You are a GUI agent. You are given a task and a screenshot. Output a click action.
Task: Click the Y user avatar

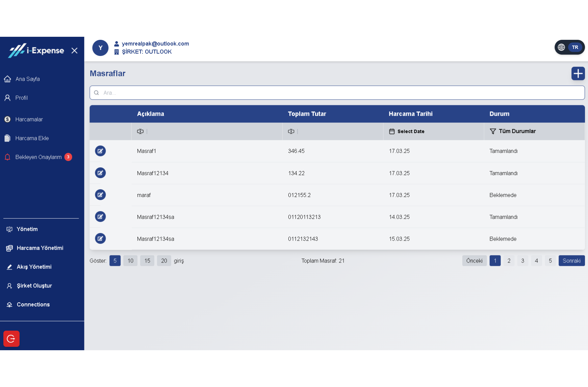[100, 48]
